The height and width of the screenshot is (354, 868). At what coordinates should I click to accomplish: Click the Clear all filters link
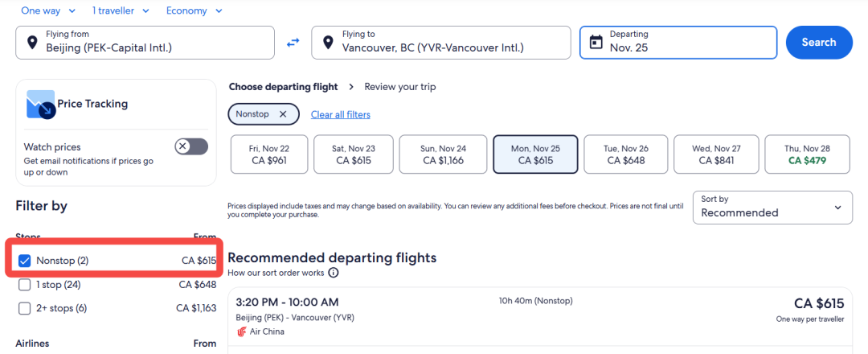(x=341, y=115)
